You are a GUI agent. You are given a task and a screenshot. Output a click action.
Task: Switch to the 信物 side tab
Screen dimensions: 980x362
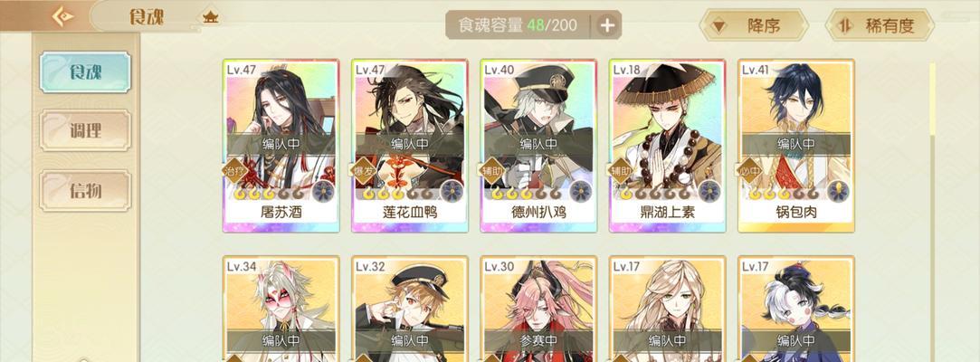[85, 190]
